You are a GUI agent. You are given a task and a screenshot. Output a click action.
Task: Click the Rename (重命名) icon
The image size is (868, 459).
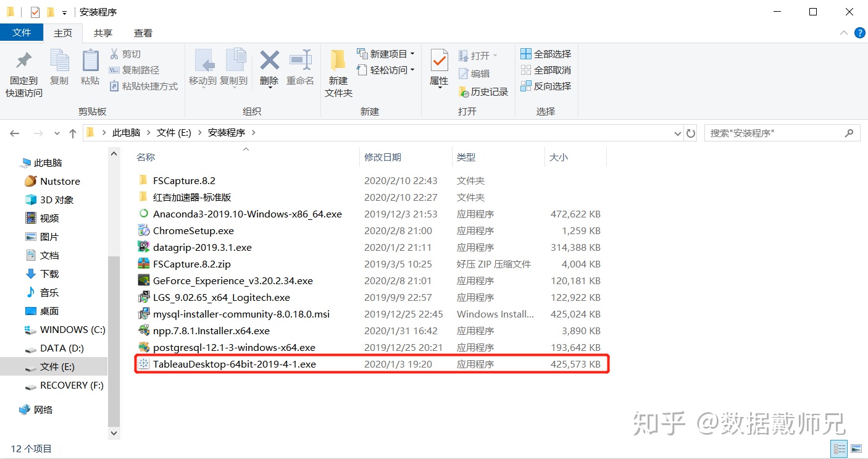pyautogui.click(x=301, y=61)
